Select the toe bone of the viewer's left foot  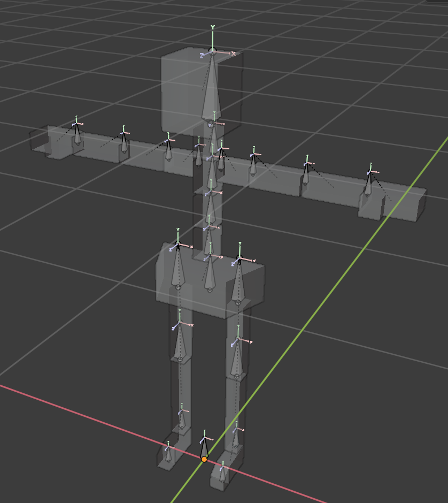pos(168,454)
